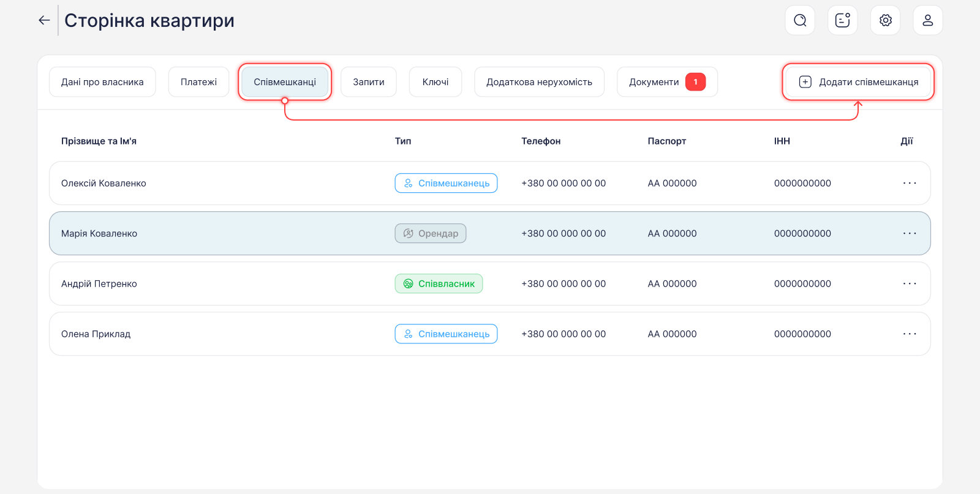The width and height of the screenshot is (980, 494).
Task: Open settings gear icon
Action: point(886,20)
